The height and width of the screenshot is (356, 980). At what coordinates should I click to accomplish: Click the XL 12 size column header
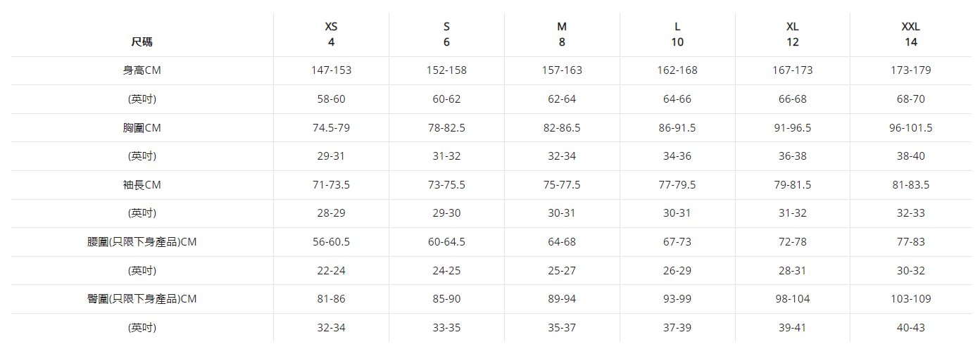(x=793, y=34)
